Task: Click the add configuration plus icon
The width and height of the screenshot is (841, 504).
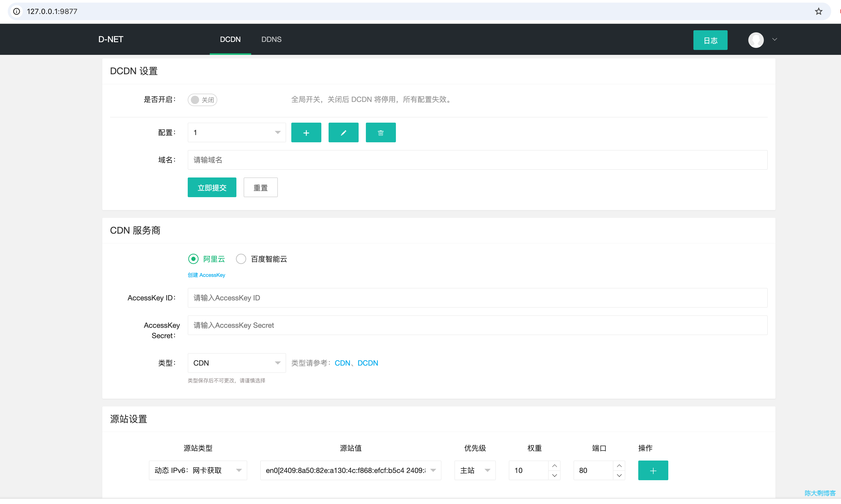Action: 306,132
